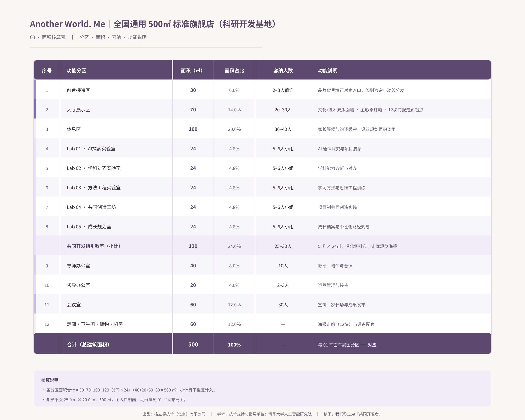Click area value 100 for 休息区
The image size is (525, 420).
click(x=193, y=129)
